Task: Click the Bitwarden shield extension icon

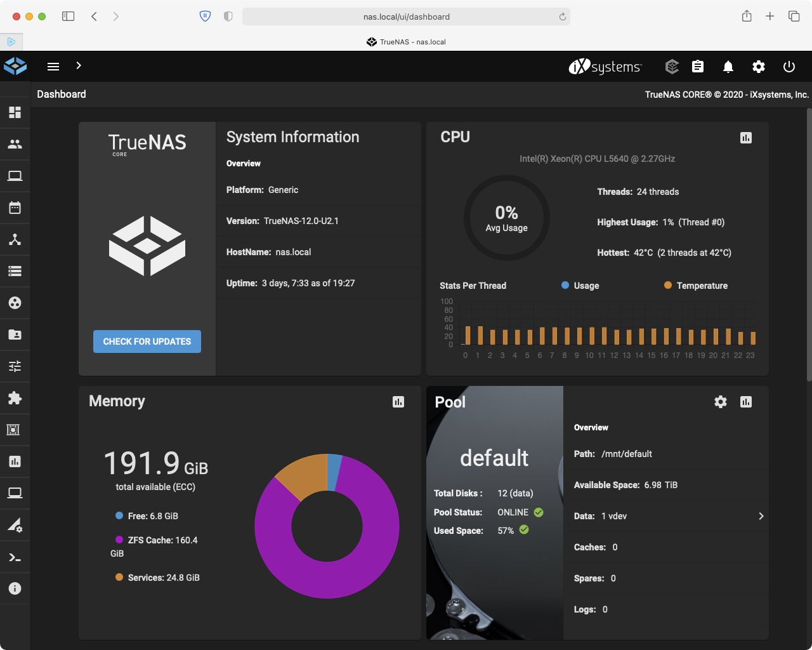Action: coord(205,17)
